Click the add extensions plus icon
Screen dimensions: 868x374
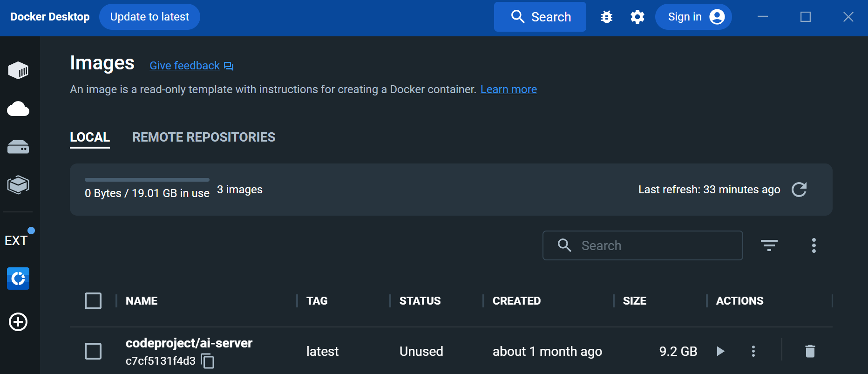click(x=18, y=322)
